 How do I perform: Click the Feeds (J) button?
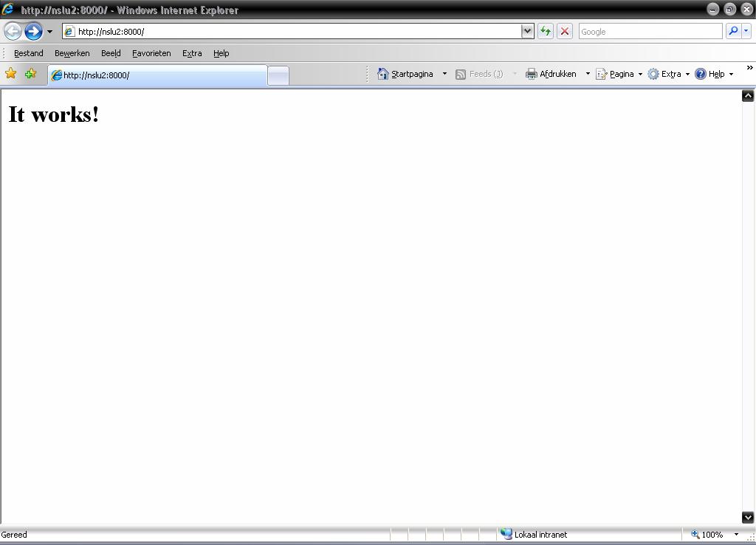pos(479,74)
